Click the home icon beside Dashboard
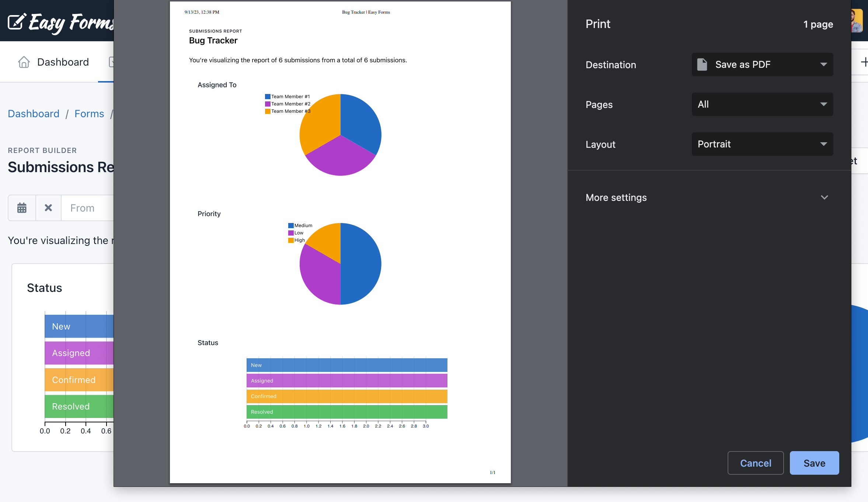Screen dimensions: 868x502 [24, 62]
